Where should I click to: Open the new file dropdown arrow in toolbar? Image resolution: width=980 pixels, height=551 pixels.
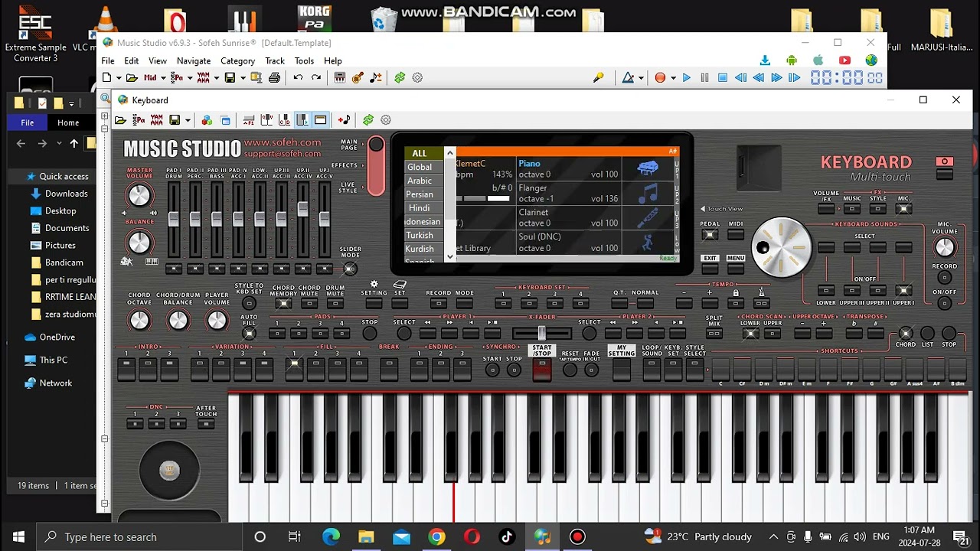pyautogui.click(x=119, y=78)
